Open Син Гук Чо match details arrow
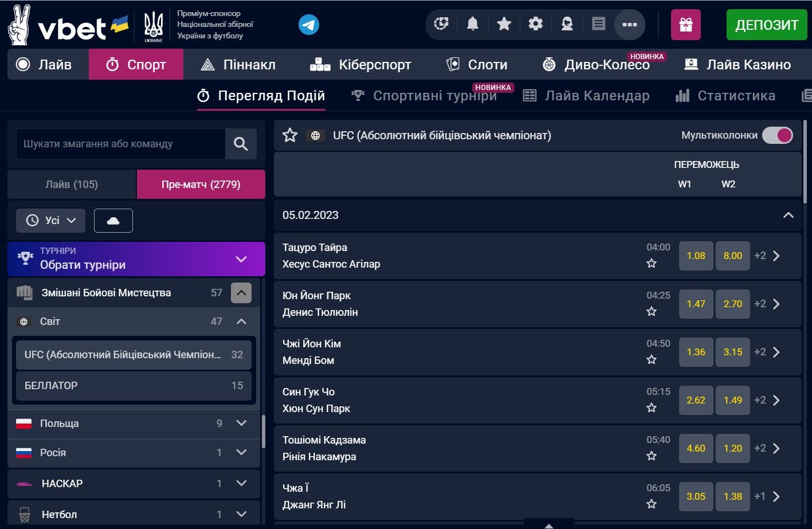The image size is (812, 529). click(776, 400)
